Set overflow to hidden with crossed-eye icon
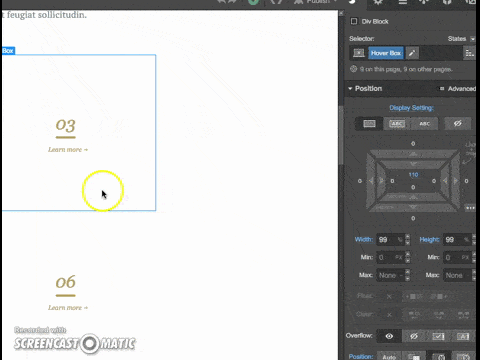Image resolution: width=480 pixels, height=360 pixels. click(x=414, y=336)
